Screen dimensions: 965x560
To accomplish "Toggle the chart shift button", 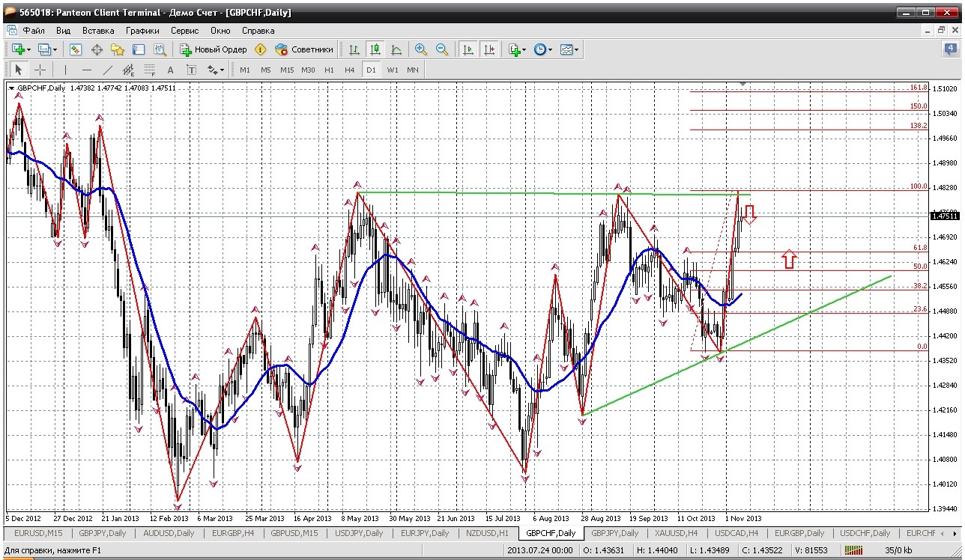I will pyautogui.click(x=489, y=49).
